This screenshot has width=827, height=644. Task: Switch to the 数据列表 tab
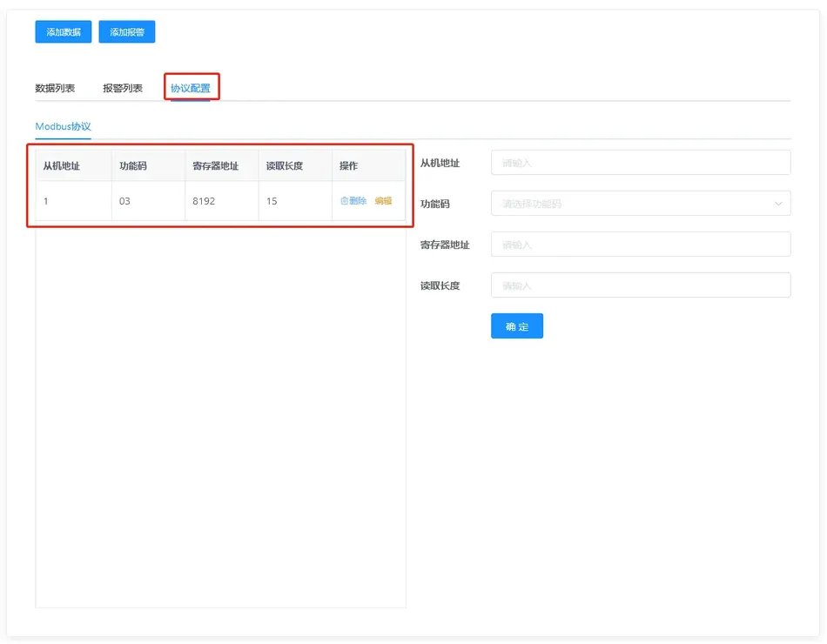(x=55, y=88)
